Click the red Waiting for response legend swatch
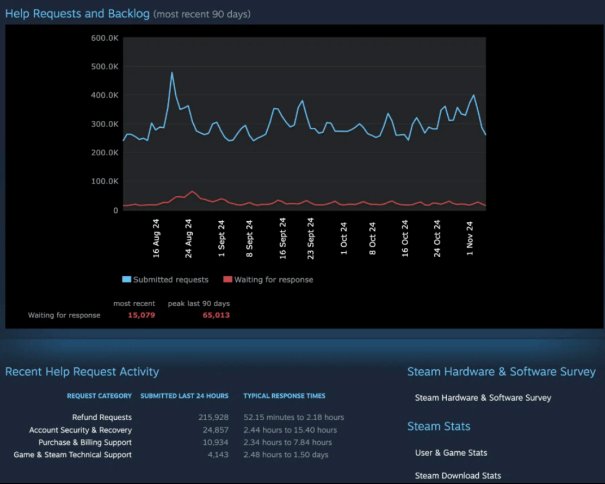 [227, 280]
